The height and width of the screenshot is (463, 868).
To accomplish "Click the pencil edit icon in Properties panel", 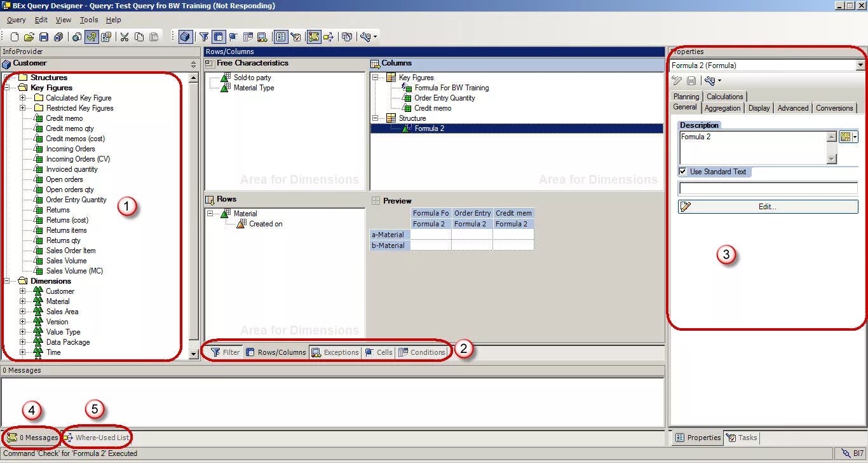I will [677, 80].
